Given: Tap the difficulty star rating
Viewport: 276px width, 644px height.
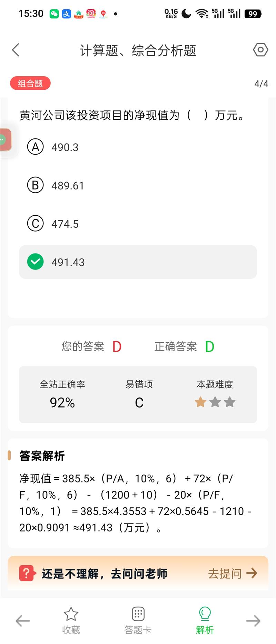Looking at the screenshot, I should click(x=215, y=402).
